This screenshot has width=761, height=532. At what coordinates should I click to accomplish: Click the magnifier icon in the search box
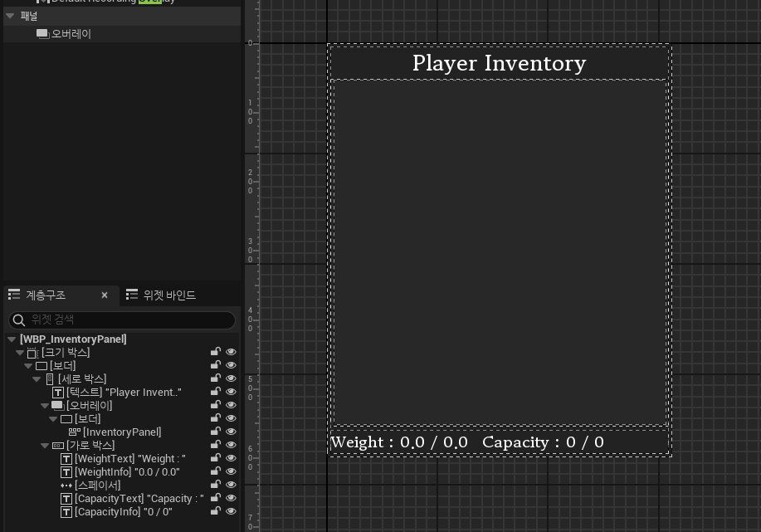(19, 320)
